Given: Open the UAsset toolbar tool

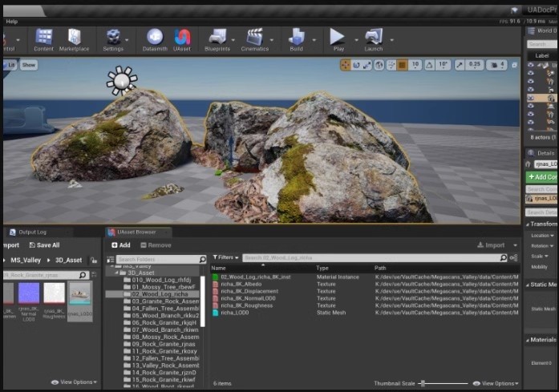Looking at the screenshot, I should click(182, 40).
